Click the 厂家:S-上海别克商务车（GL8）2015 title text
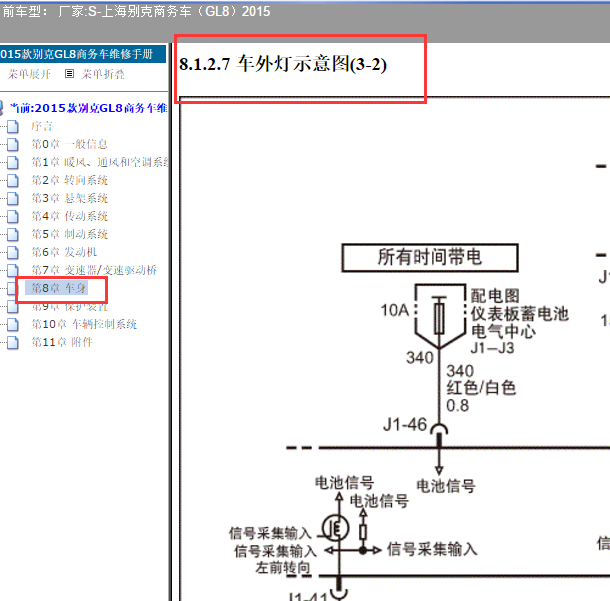610x601 pixels. point(164,11)
